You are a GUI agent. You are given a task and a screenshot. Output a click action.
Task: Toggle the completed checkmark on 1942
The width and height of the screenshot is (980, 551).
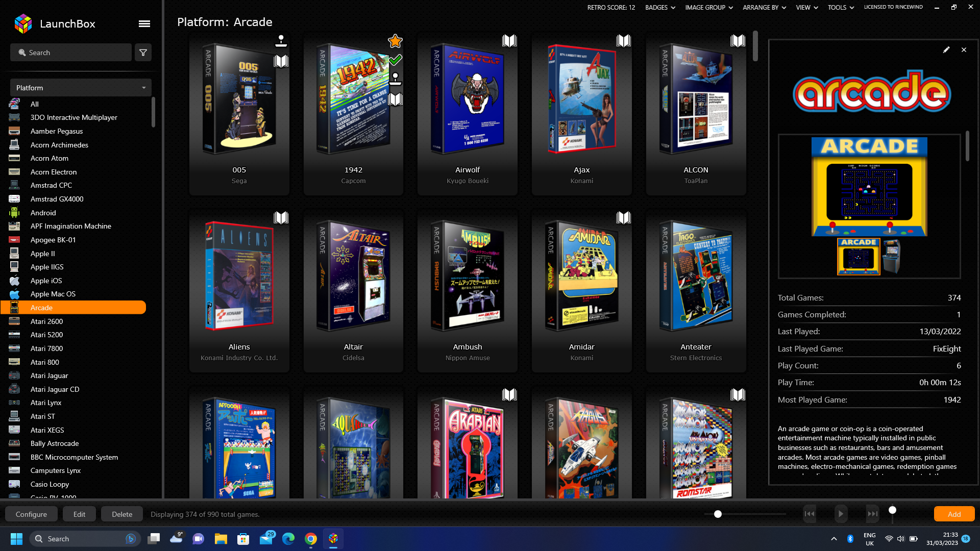[x=395, y=60]
